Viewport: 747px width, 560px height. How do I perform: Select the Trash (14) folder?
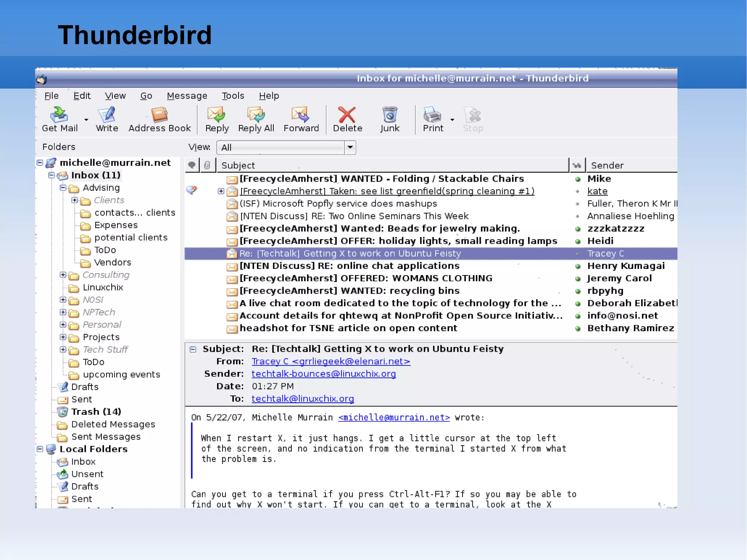[96, 412]
